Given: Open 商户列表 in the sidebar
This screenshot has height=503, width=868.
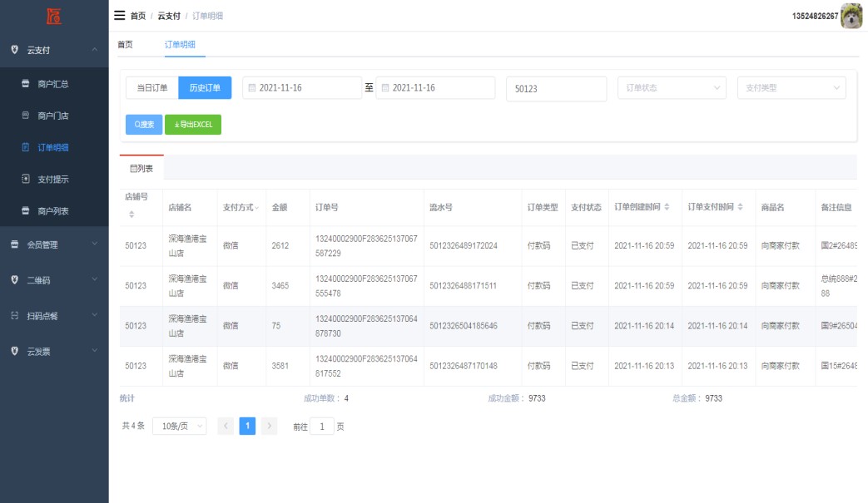Looking at the screenshot, I should [53, 211].
